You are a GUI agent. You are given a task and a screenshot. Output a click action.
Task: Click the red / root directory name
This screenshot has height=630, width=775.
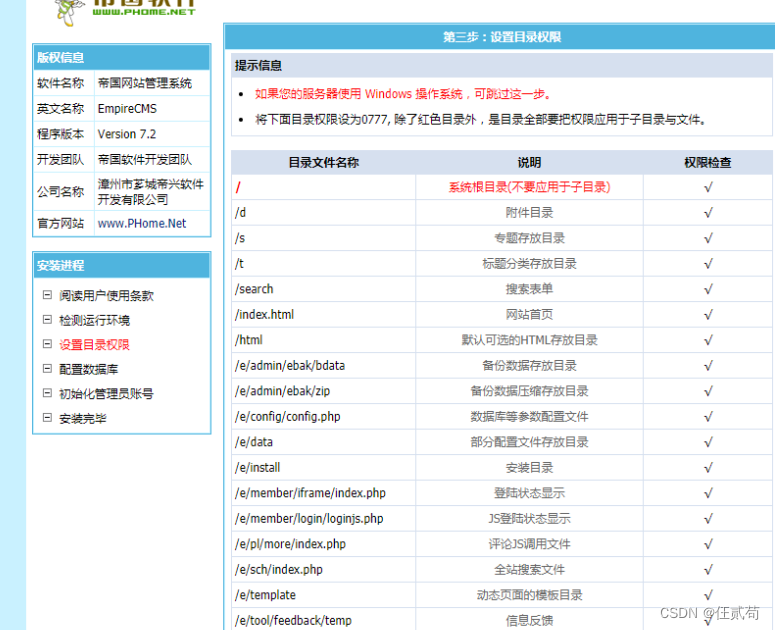click(238, 187)
